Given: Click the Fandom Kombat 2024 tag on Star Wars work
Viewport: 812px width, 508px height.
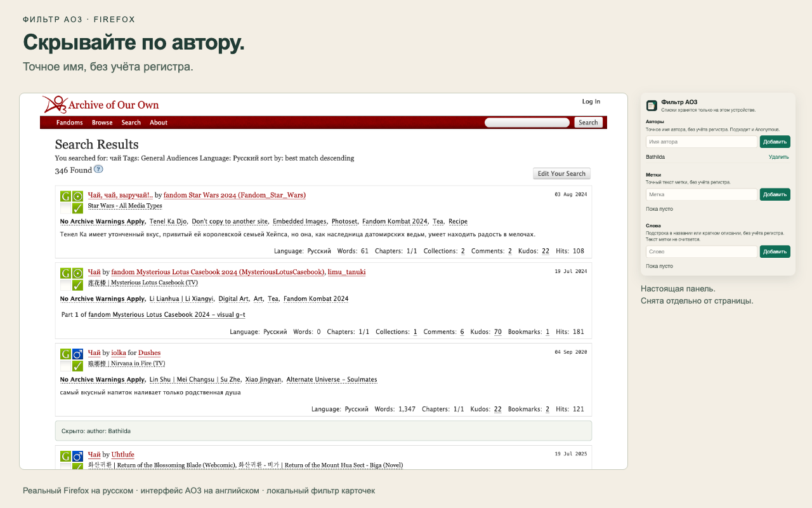Looking at the screenshot, I should (395, 222).
